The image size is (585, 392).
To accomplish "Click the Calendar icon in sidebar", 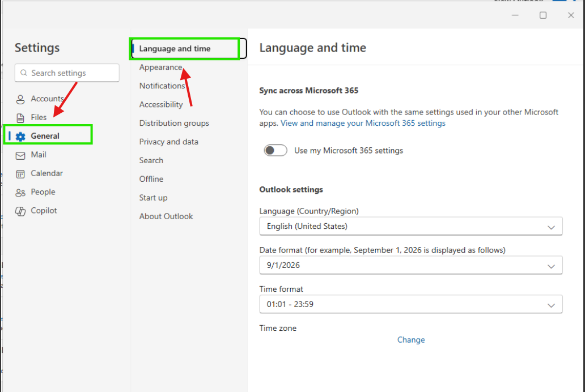I will coord(20,174).
